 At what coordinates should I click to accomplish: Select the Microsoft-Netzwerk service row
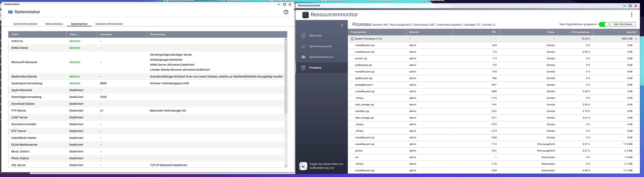click(146, 62)
